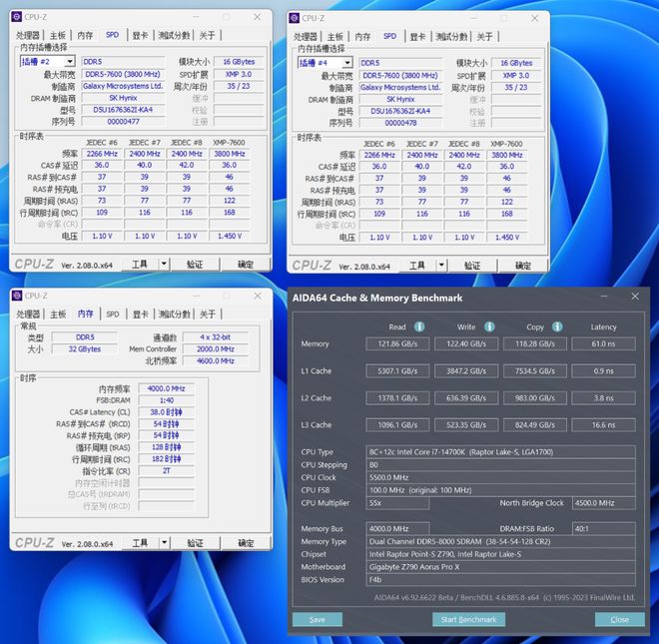Select SPD tab in the memory CPU-Z window
The width and height of the screenshot is (659, 644).
pos(113,315)
